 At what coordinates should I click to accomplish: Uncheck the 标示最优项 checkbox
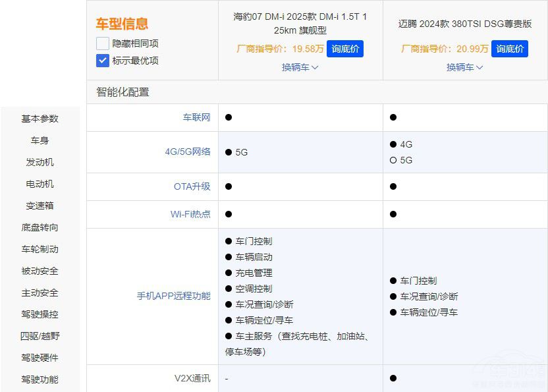pos(103,61)
